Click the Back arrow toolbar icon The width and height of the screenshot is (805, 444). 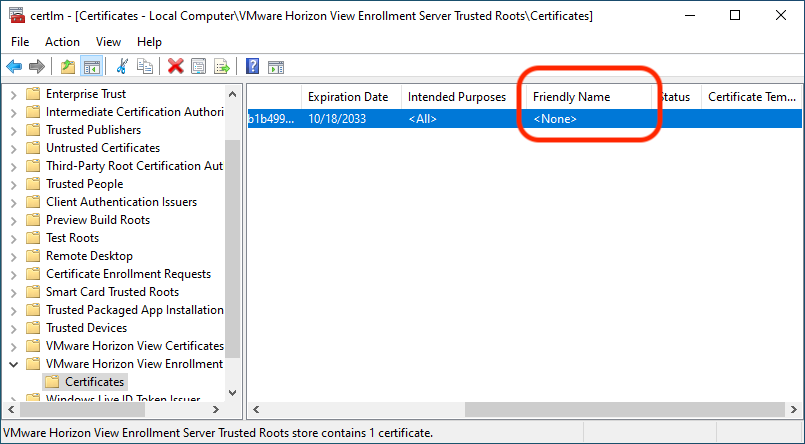tap(14, 66)
